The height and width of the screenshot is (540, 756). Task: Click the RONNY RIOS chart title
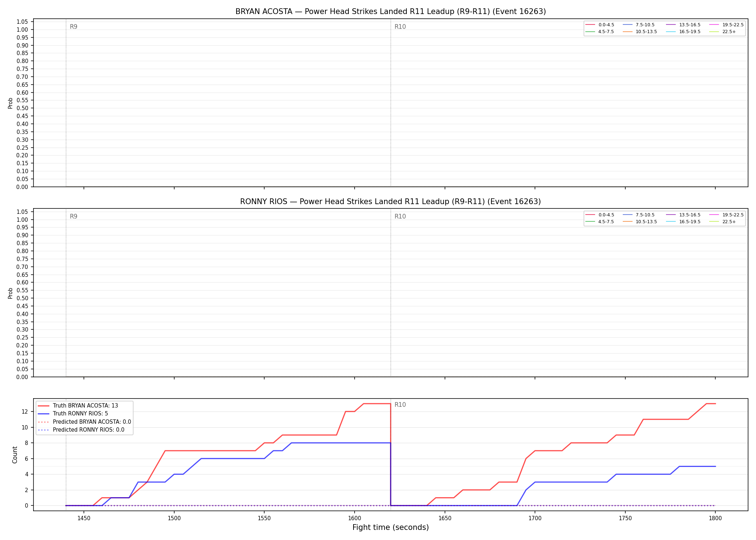click(391, 202)
